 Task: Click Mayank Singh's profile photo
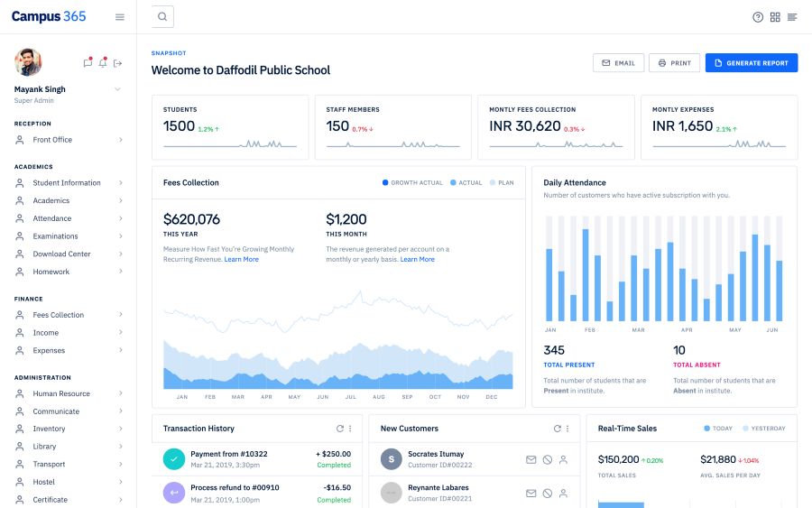pyautogui.click(x=28, y=62)
